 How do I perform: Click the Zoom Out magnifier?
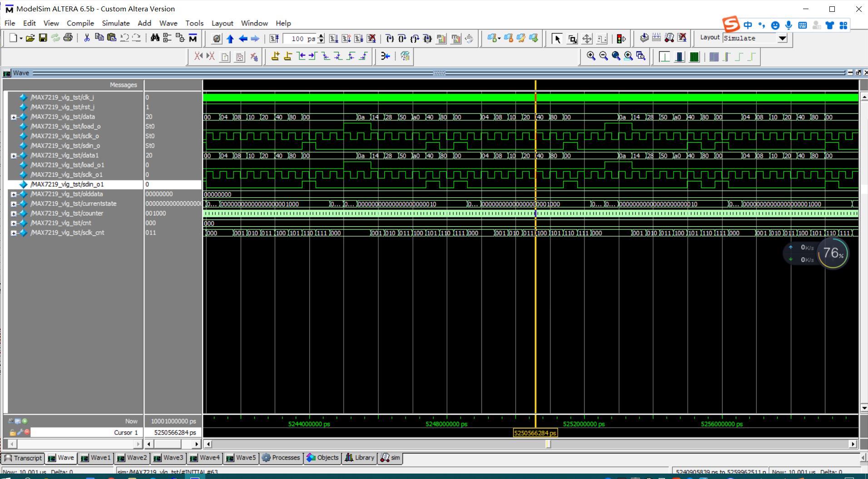603,56
